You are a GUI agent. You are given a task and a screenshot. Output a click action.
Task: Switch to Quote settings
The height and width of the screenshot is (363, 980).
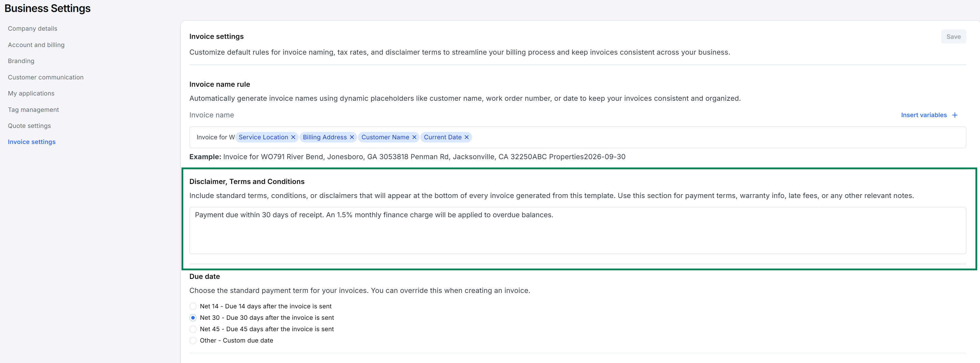(29, 126)
